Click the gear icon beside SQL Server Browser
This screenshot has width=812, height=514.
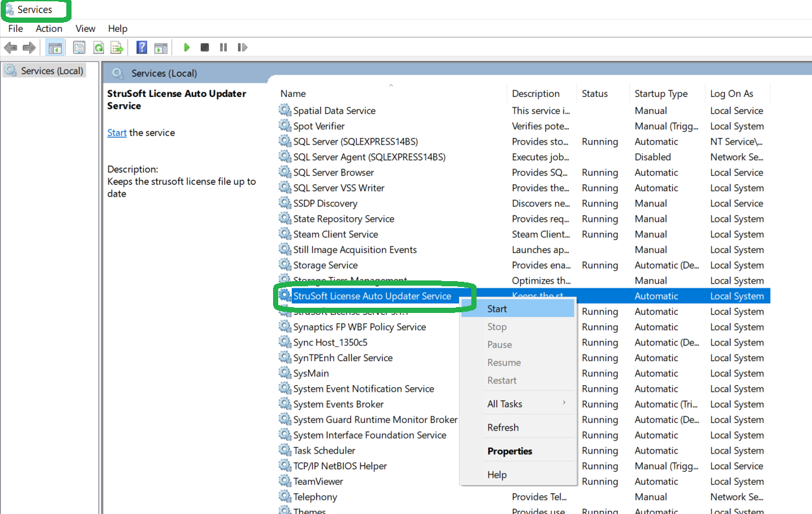(x=285, y=172)
